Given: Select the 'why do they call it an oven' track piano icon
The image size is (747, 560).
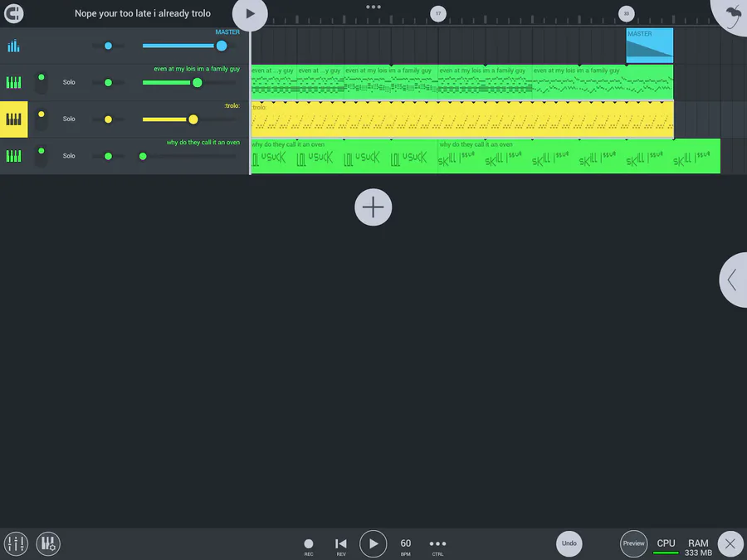Looking at the screenshot, I should coord(13,156).
